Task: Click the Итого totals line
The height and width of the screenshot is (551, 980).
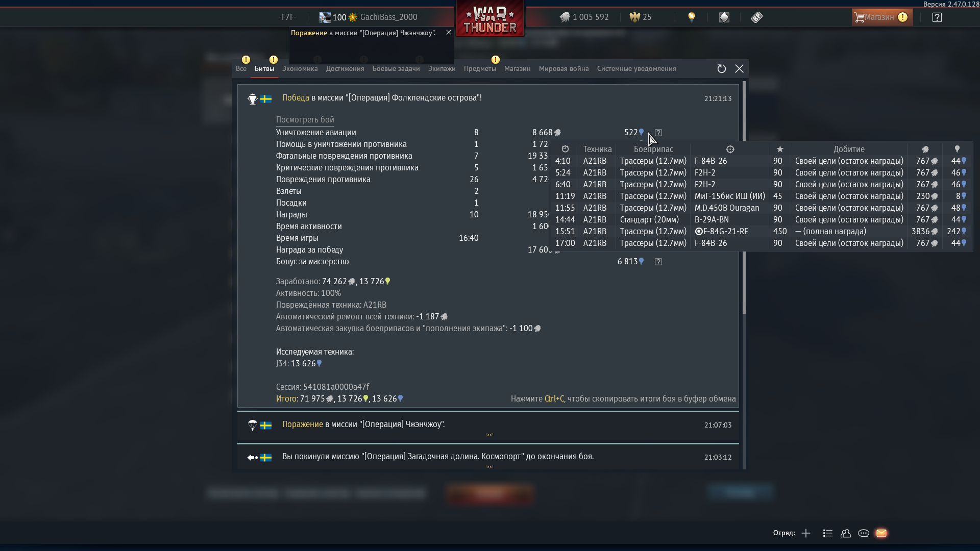Action: [x=339, y=399]
